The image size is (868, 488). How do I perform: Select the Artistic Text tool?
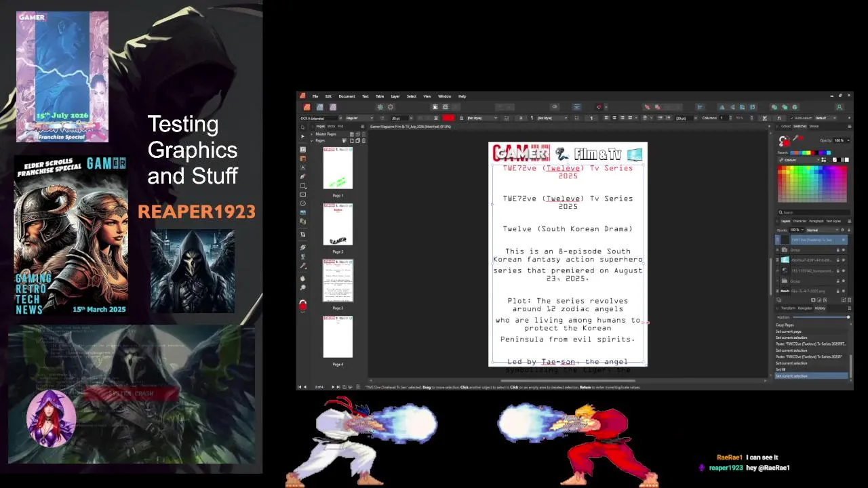coord(303,167)
